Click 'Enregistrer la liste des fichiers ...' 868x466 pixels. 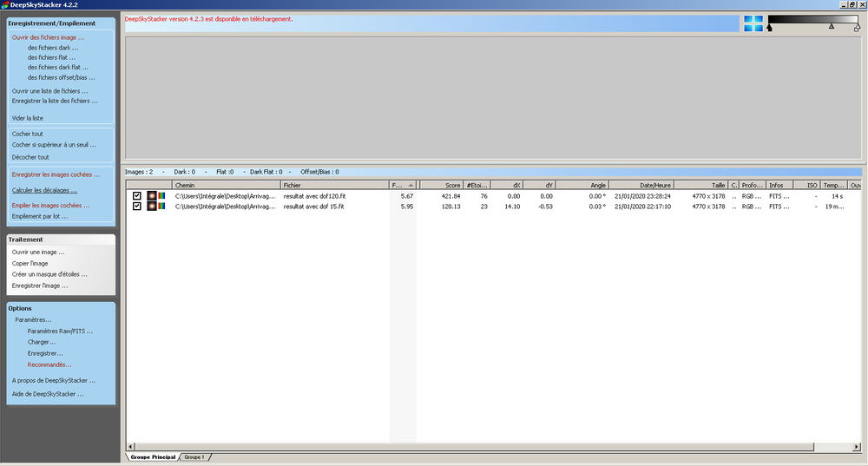(x=55, y=101)
